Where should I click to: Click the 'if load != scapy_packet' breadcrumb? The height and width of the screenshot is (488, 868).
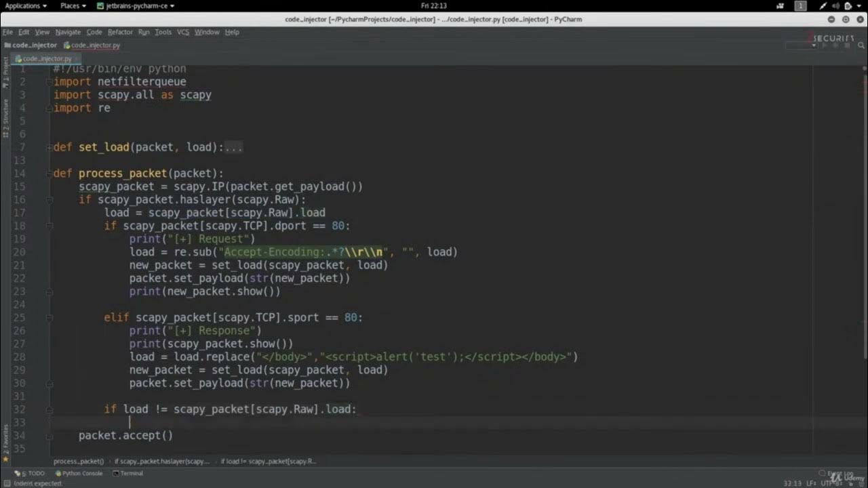[268, 461]
